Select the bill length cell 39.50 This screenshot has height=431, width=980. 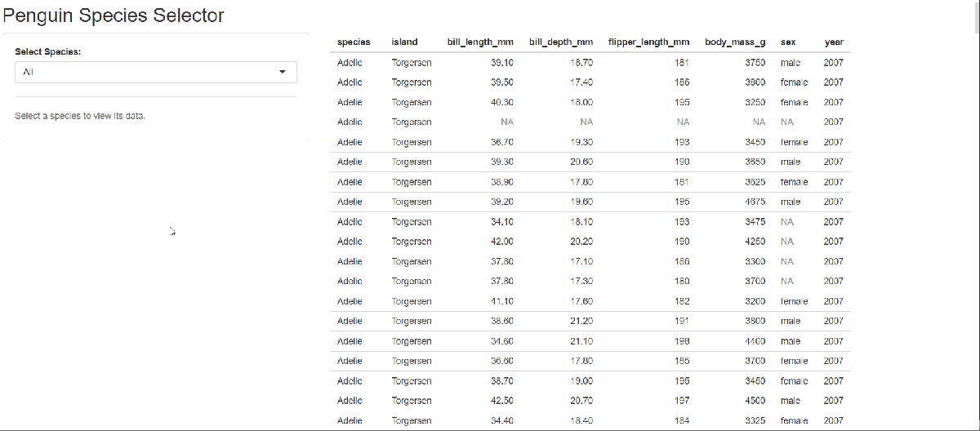pos(502,82)
